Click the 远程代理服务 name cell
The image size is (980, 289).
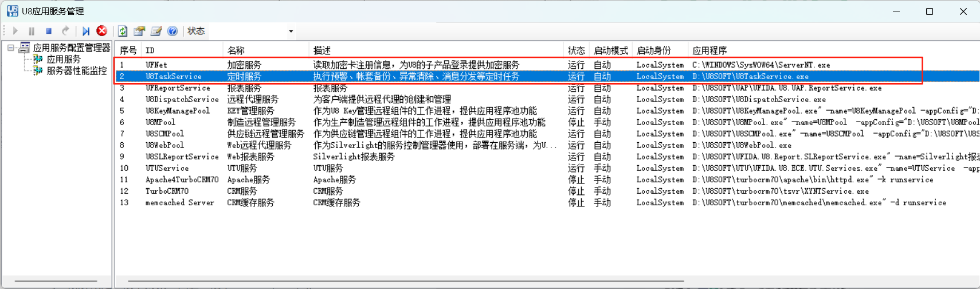pos(253,99)
